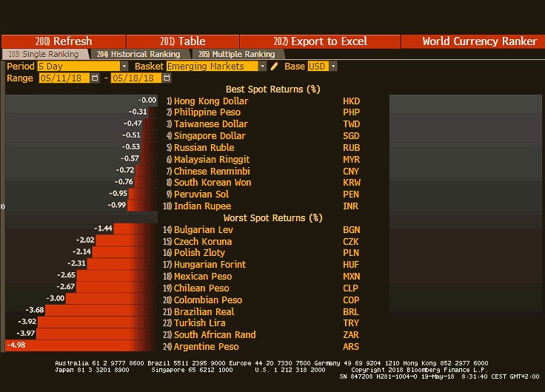Click the -0.31 return value
The image size is (545, 392).
click(x=138, y=112)
